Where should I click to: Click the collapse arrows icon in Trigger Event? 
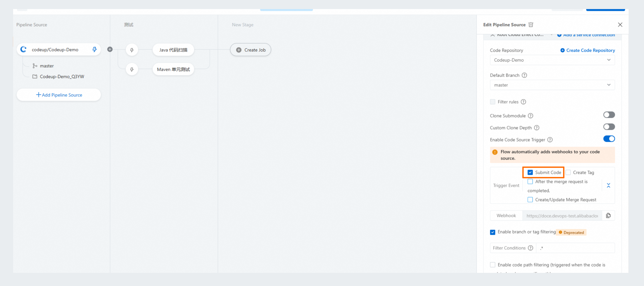pyautogui.click(x=608, y=185)
